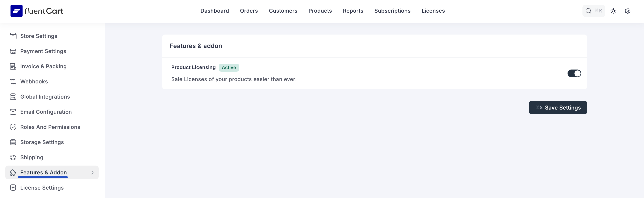Click the Store Settings storefront icon
Screen dimensions: 644x198
click(13, 36)
